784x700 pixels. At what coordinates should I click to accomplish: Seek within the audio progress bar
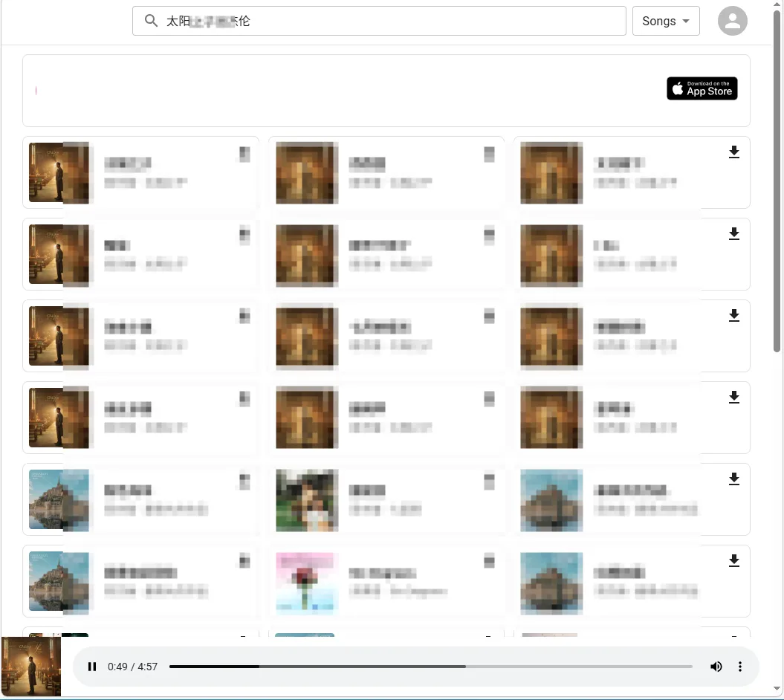pos(430,667)
